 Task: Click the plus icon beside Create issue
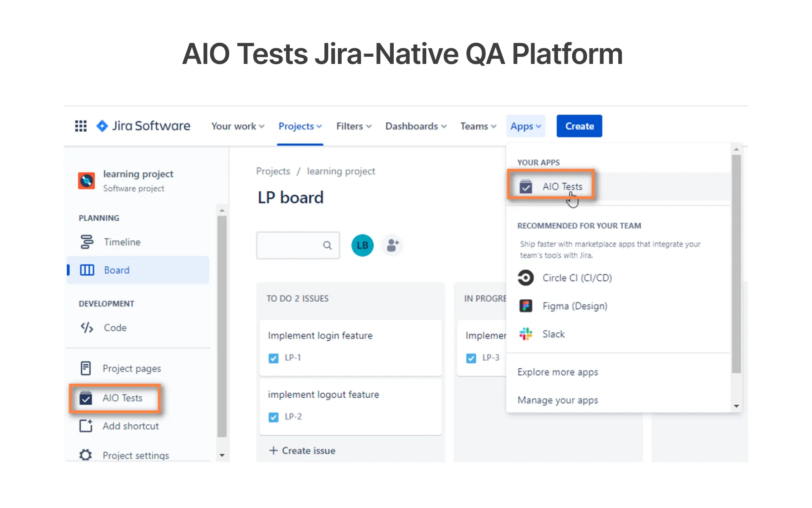[x=274, y=450]
